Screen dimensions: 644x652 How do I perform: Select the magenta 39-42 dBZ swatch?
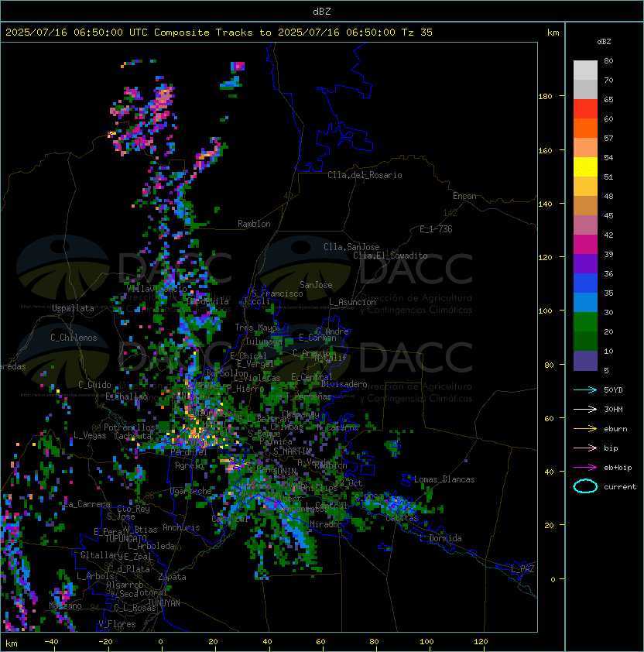tap(585, 245)
